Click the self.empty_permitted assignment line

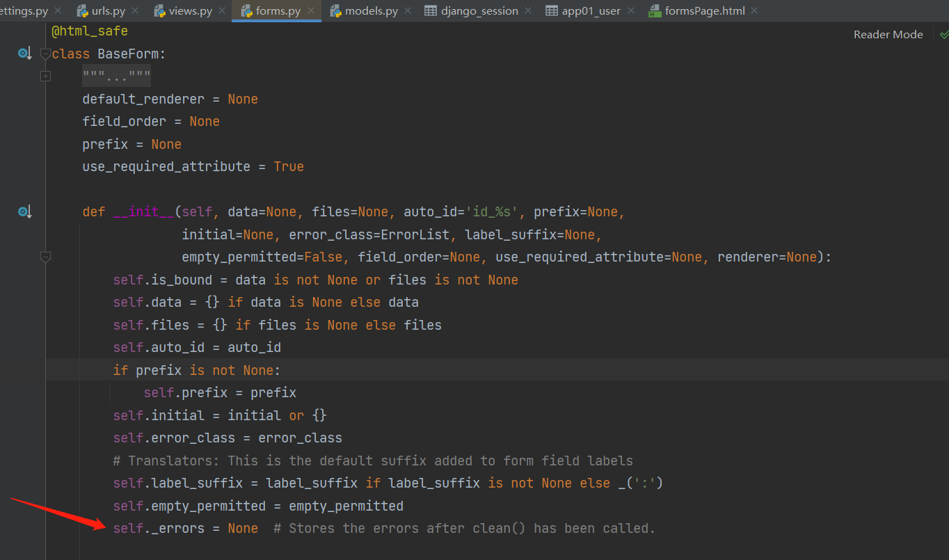pyautogui.click(x=258, y=506)
